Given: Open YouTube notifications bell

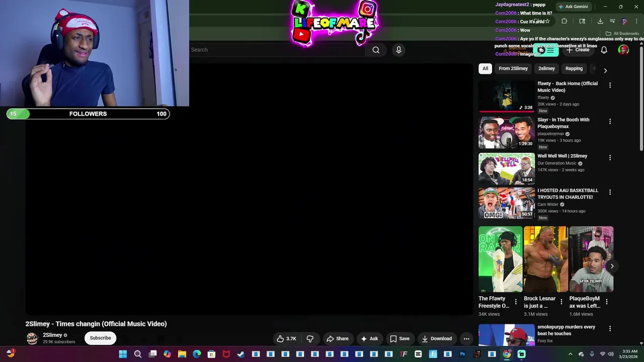Looking at the screenshot, I should click(x=604, y=50).
